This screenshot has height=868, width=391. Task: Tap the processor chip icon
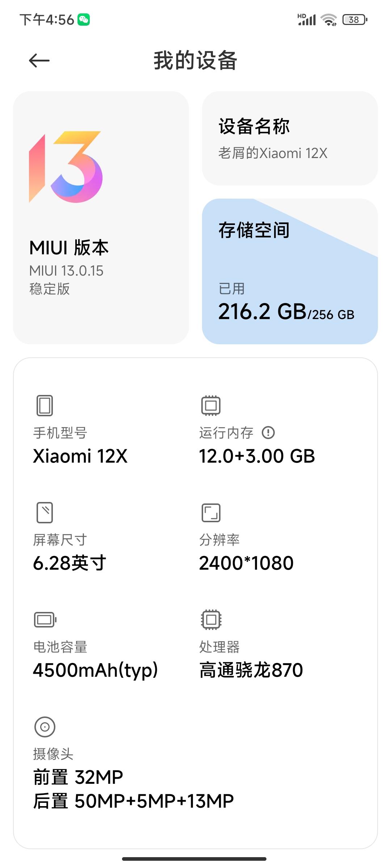211,619
